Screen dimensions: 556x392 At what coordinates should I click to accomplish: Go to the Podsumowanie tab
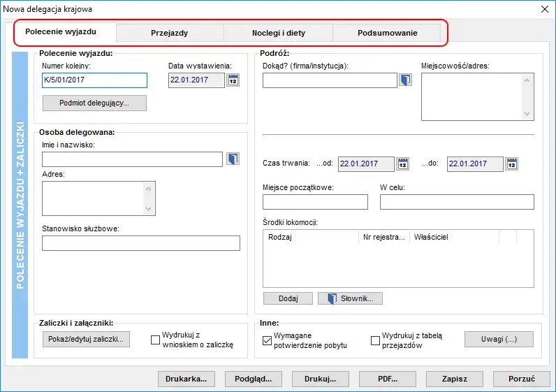[x=387, y=33]
